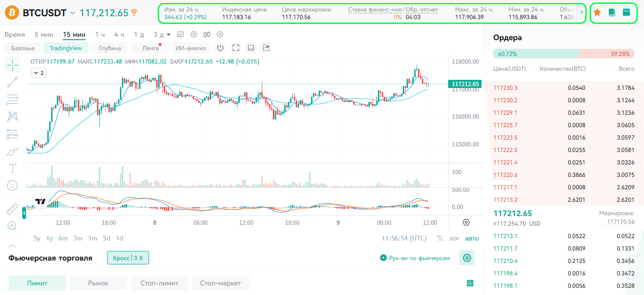The width and height of the screenshot is (644, 295).
Task: Toggle auto scale "авто"
Action: point(472,238)
